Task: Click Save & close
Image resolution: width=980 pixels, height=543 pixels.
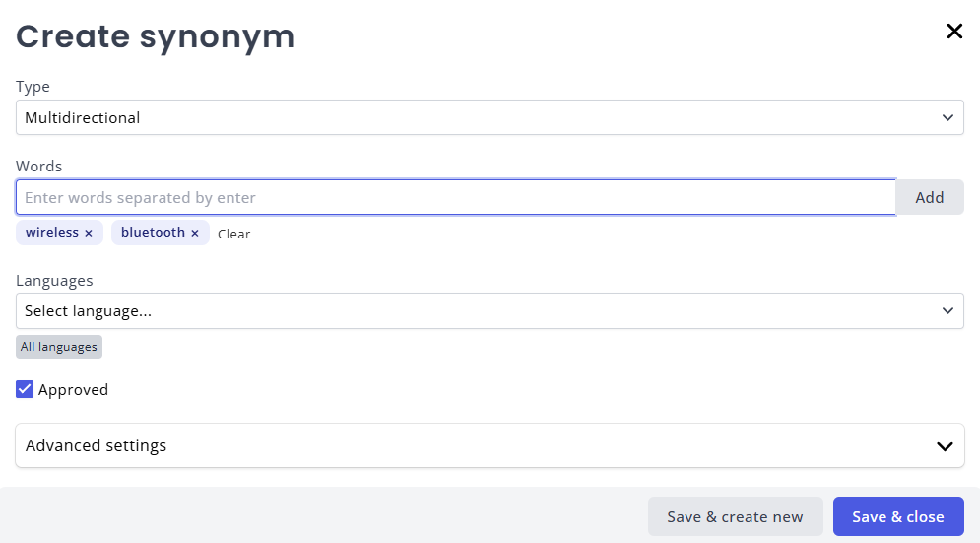Action: pyautogui.click(x=897, y=516)
